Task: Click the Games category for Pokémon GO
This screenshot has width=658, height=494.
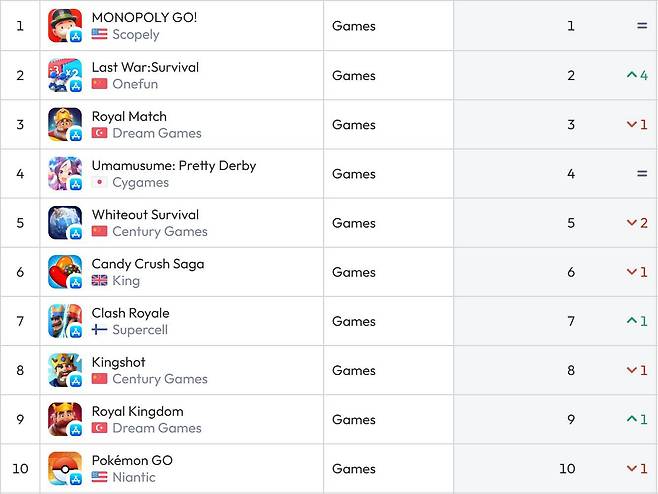Action: click(354, 468)
